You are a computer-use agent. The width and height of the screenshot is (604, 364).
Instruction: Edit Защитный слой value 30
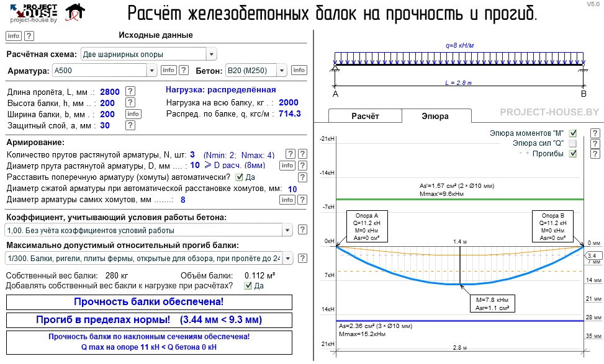pos(105,125)
